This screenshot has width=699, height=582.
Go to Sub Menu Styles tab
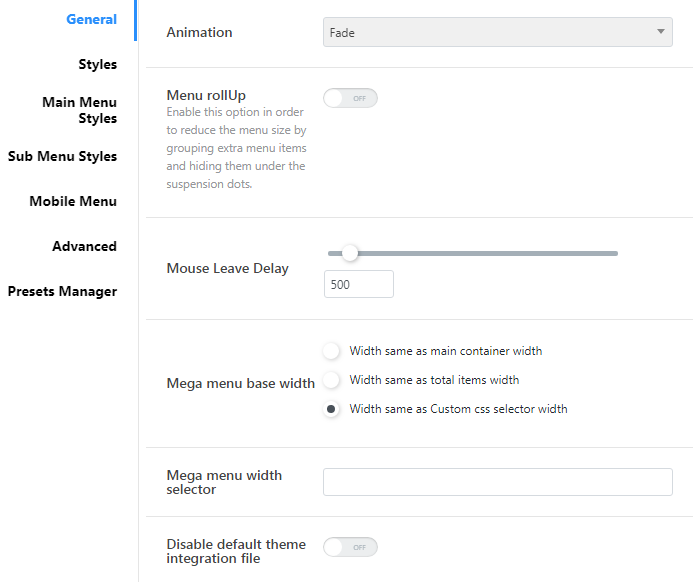pyautogui.click(x=62, y=156)
